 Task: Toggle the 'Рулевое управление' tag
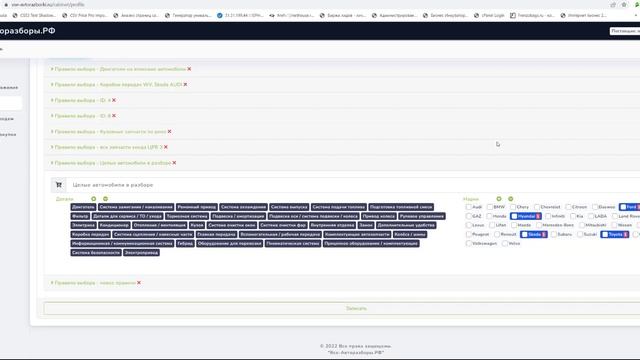(422, 216)
